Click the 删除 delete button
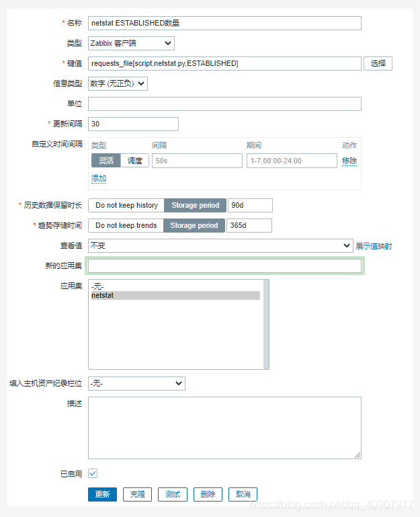This screenshot has height=517, width=420. (208, 494)
